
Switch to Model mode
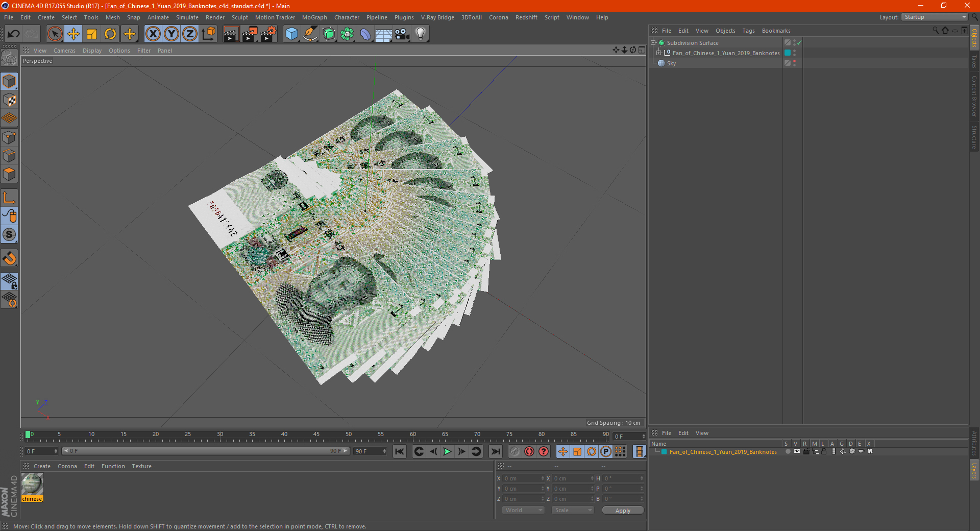click(9, 82)
